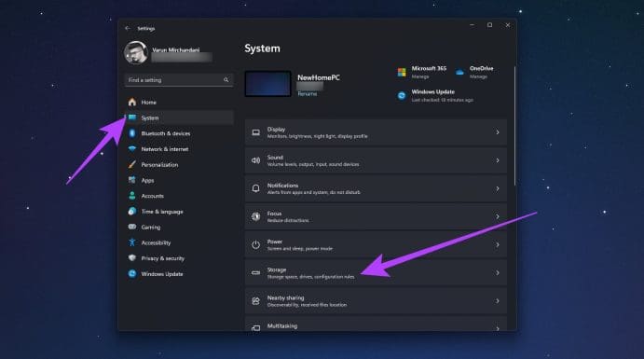The image size is (644, 359).
Task: Select the Personalization brush icon
Action: (x=131, y=165)
